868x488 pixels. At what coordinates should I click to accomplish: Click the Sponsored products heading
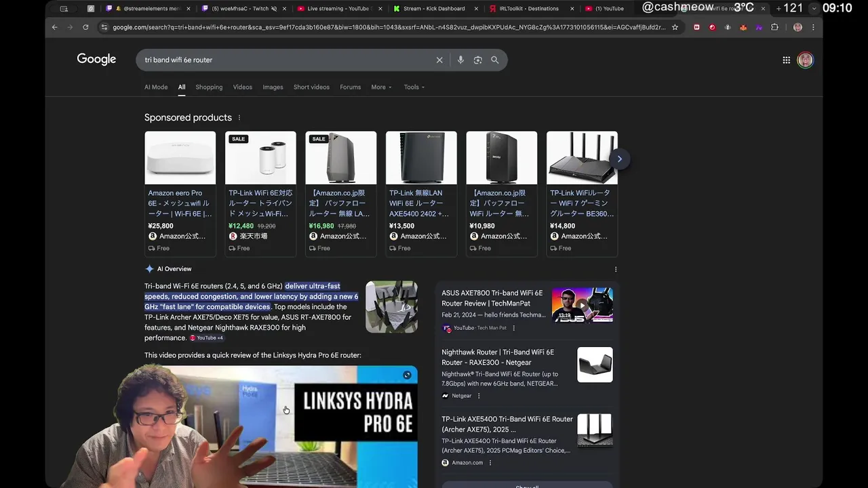tap(188, 117)
